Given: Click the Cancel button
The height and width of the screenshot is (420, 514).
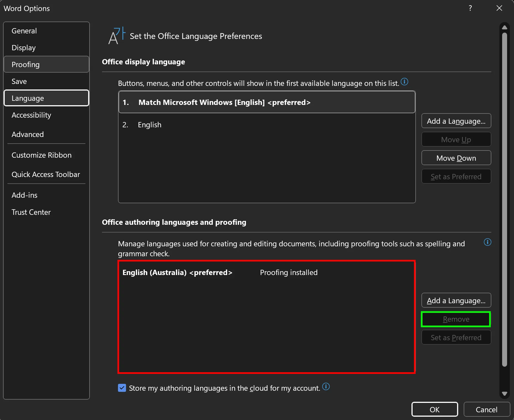Looking at the screenshot, I should tap(487, 410).
